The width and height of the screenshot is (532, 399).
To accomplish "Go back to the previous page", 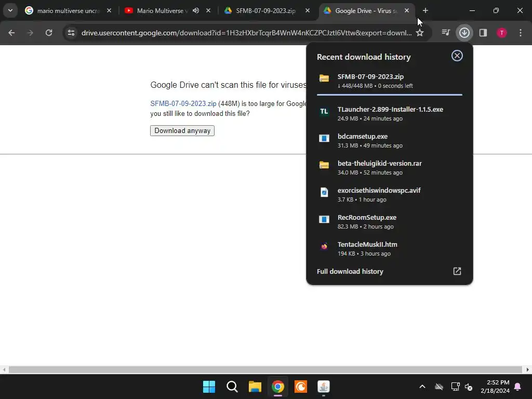I will click(11, 33).
